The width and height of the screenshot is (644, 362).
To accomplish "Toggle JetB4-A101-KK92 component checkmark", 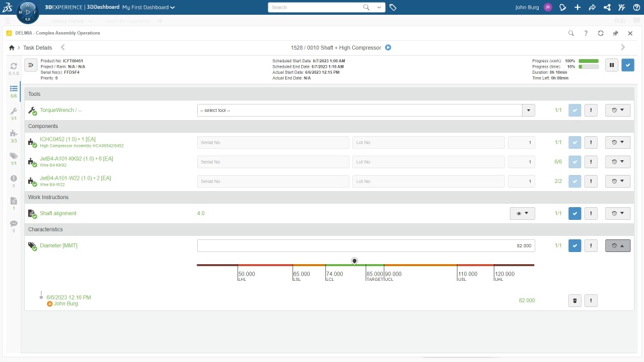I will [575, 162].
